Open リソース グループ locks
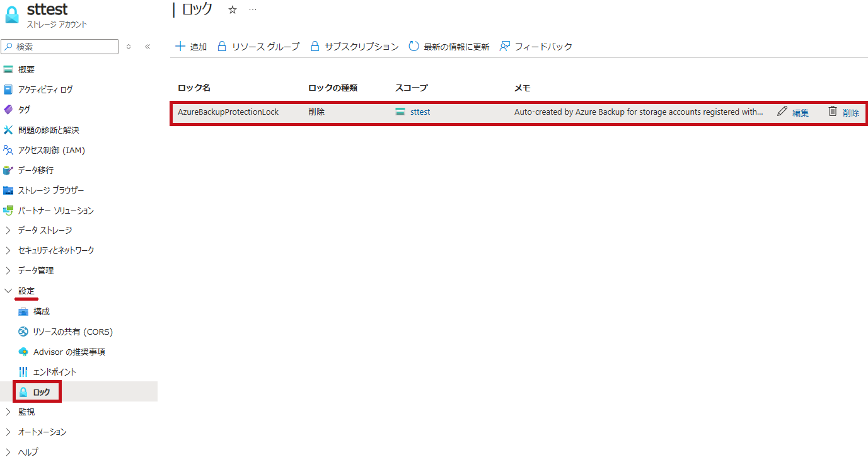 pyautogui.click(x=258, y=47)
